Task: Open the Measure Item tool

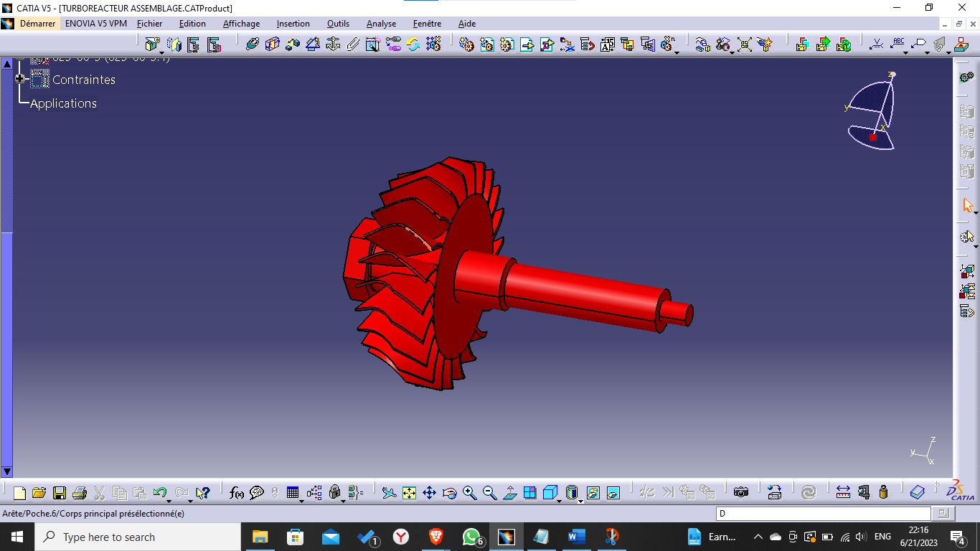Action: 863,493
